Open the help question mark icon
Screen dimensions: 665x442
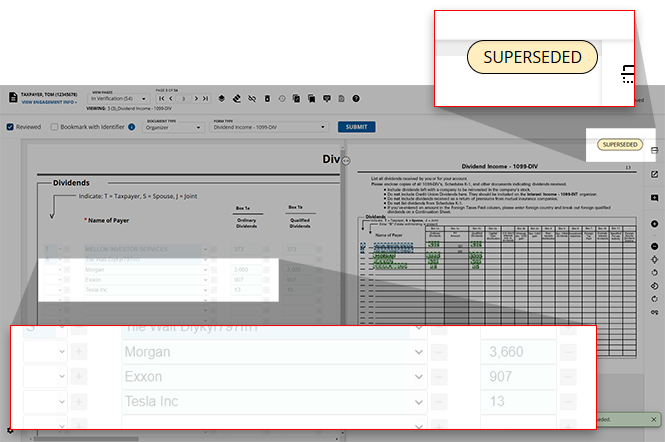[356, 98]
